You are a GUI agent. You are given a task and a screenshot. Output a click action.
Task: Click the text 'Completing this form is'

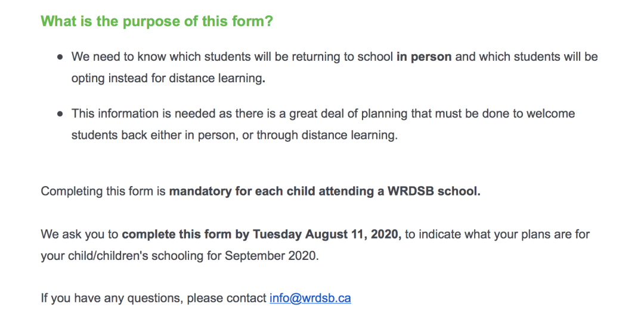(103, 191)
